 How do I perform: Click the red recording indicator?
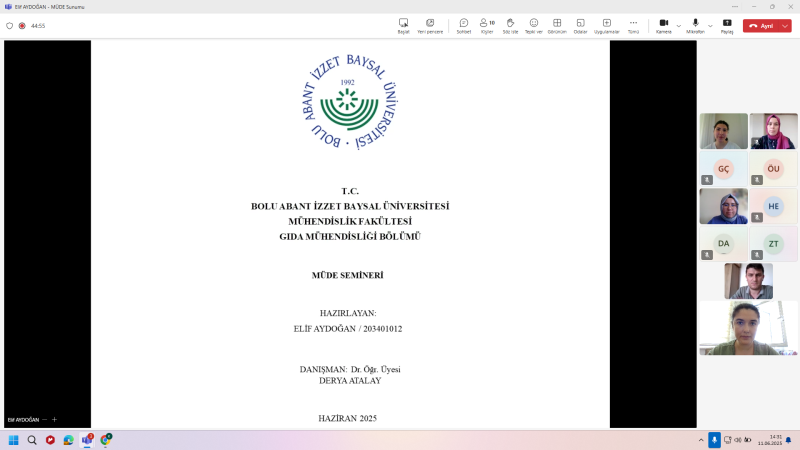(x=22, y=26)
